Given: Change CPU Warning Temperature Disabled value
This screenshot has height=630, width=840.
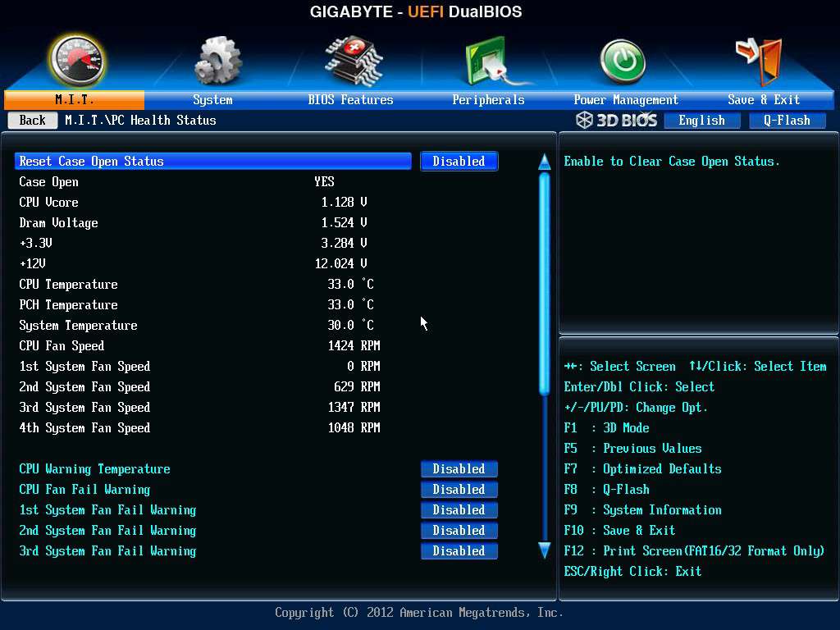Looking at the screenshot, I should coord(459,468).
